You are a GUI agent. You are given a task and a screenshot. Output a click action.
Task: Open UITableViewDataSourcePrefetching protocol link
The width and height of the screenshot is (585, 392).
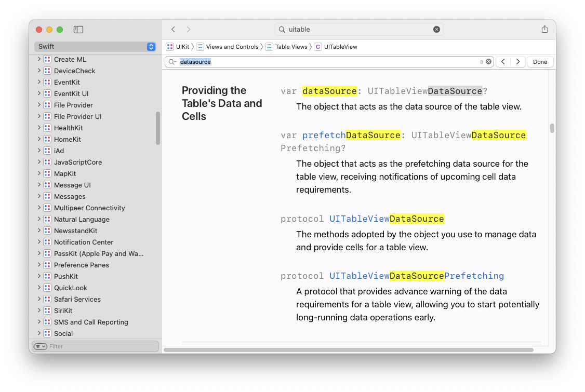click(416, 276)
